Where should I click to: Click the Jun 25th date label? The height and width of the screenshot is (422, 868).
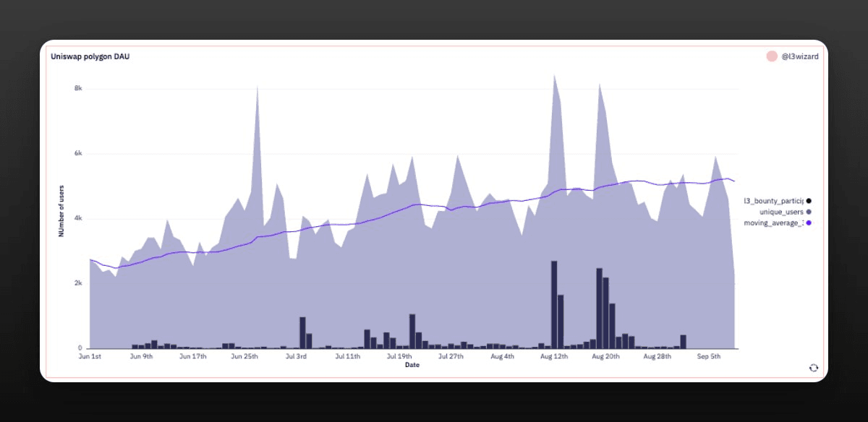click(244, 356)
